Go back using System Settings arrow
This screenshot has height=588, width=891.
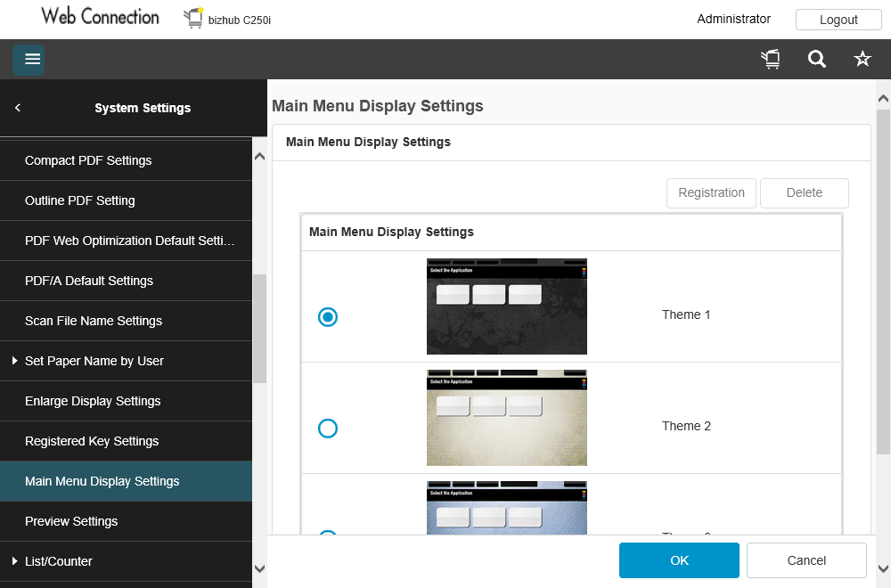point(18,108)
